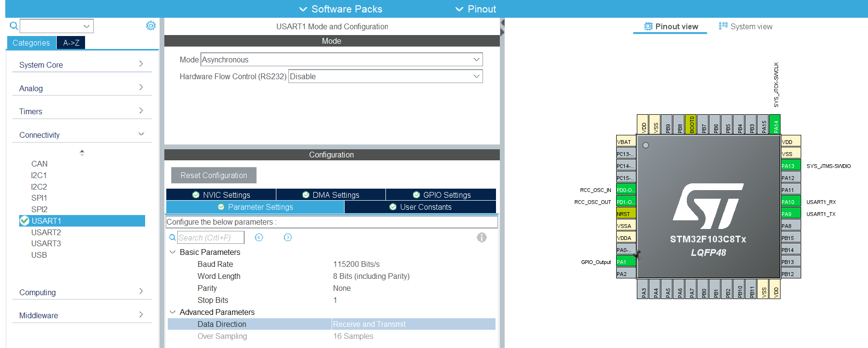This screenshot has width=868, height=348.
Task: Select the PB15 pin
Action: [791, 238]
